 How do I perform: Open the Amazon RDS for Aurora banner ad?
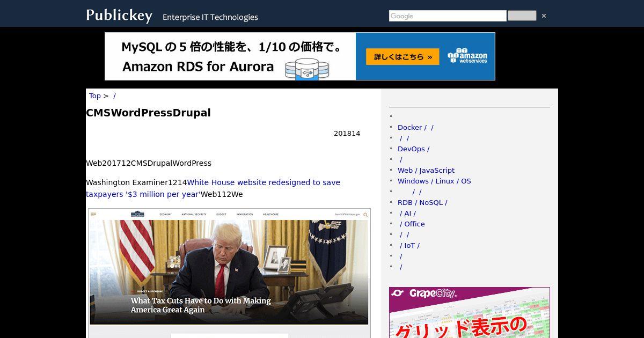tap(300, 56)
